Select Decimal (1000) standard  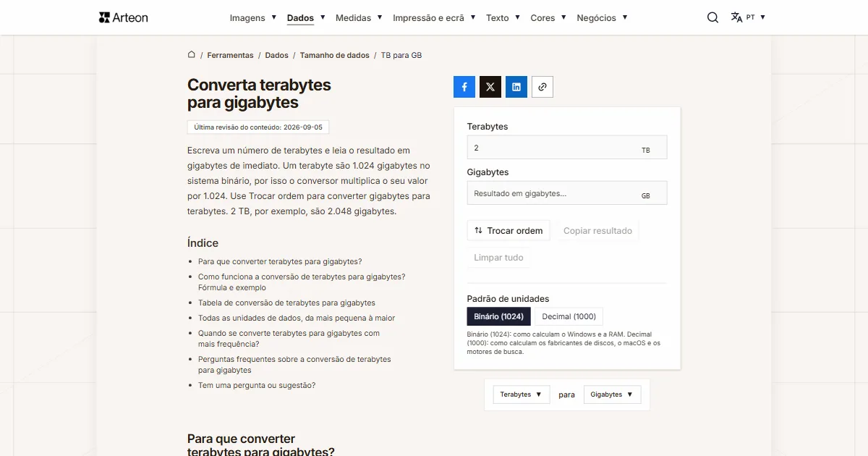569,316
